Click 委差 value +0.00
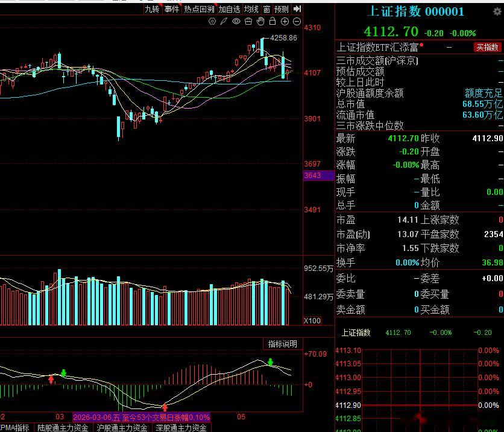The height and width of the screenshot is (432, 504). click(493, 278)
